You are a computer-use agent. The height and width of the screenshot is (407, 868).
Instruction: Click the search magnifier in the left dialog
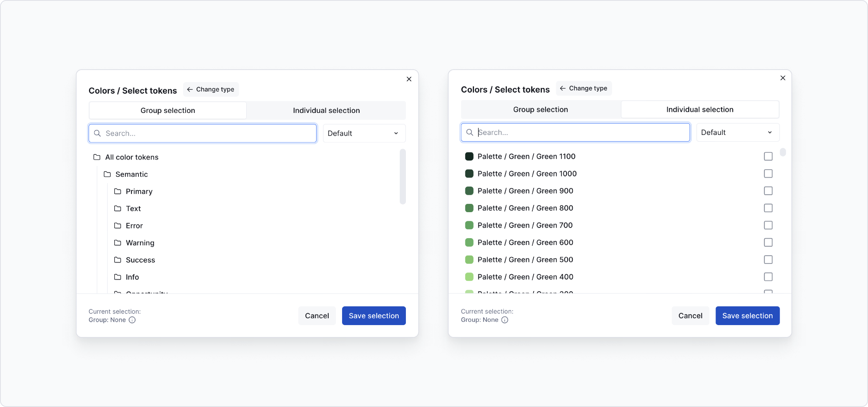pyautogui.click(x=97, y=133)
